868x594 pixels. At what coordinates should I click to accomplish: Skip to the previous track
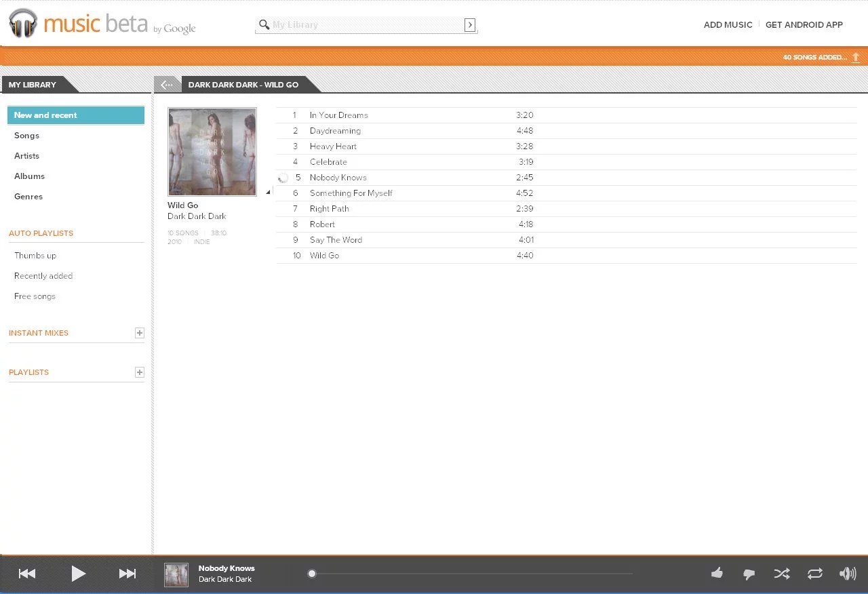(x=27, y=574)
